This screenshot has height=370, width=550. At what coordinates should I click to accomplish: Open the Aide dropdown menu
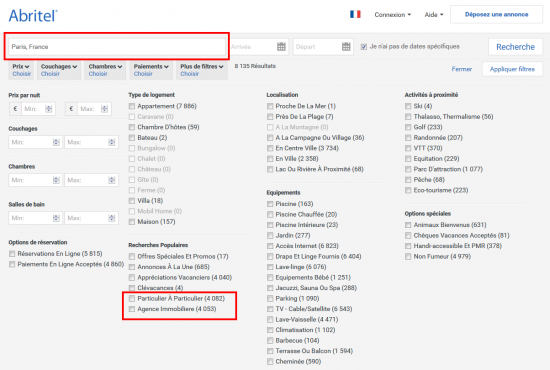point(434,15)
